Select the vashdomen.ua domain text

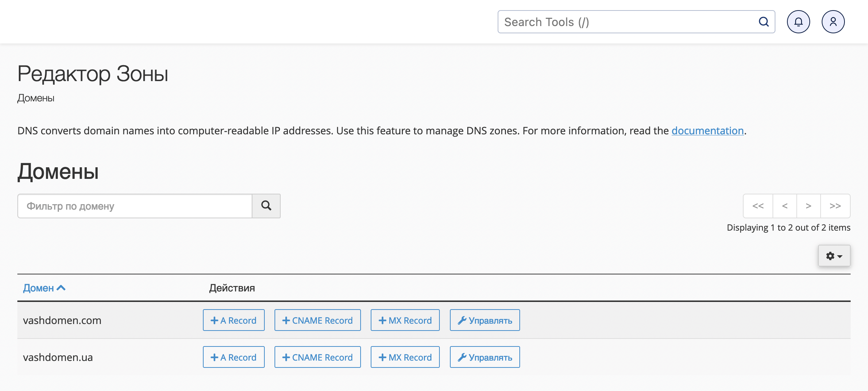58,357
